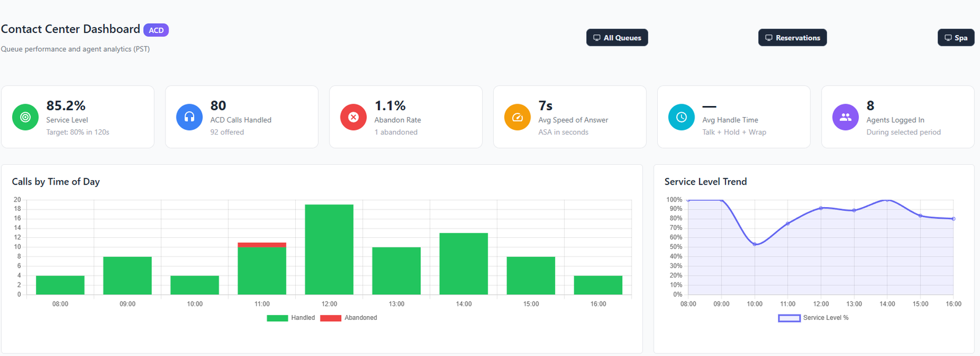The image size is (980, 356).
Task: Click the 16:00 data point on Service Level Trend
Action: pyautogui.click(x=953, y=219)
